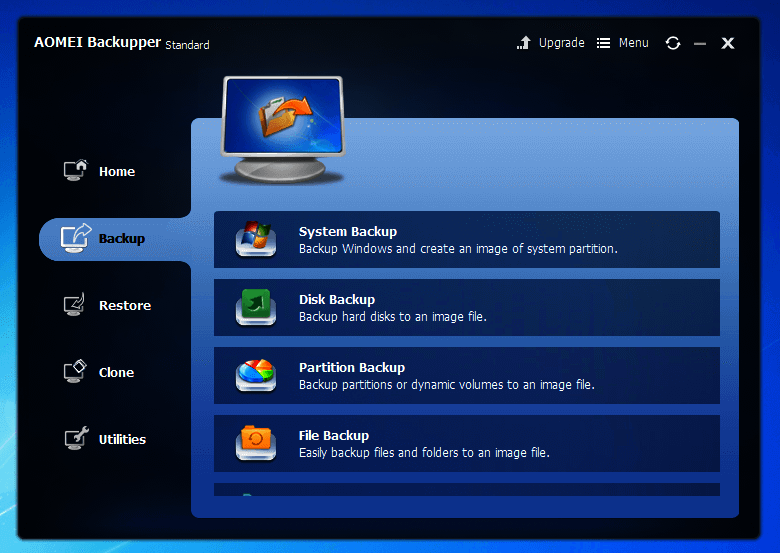Click the Upgrade arrow icon
Screen dimensions: 780x553
[524, 43]
